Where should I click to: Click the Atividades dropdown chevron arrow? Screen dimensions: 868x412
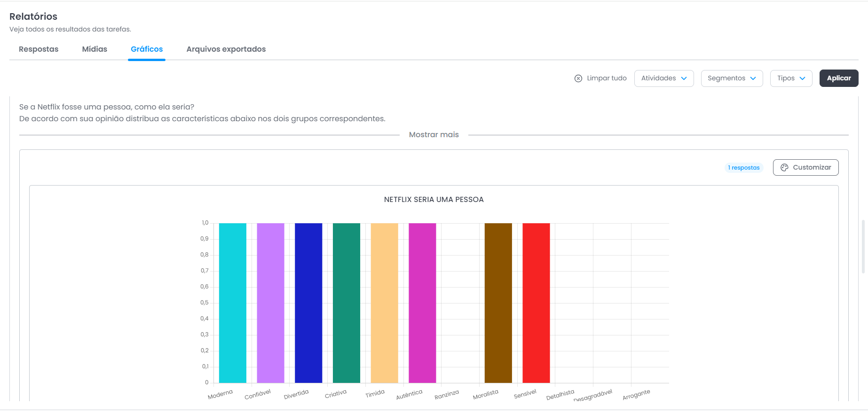[x=684, y=78]
